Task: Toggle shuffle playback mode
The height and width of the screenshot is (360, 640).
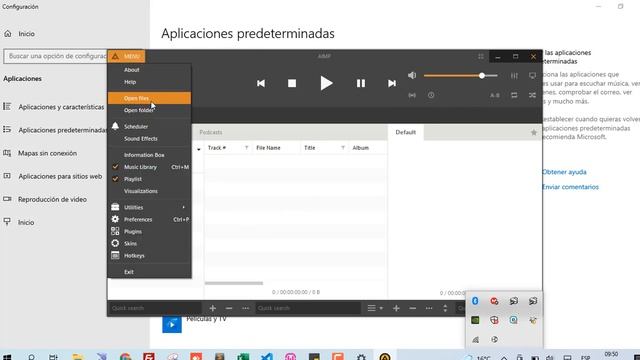Action: point(532,95)
